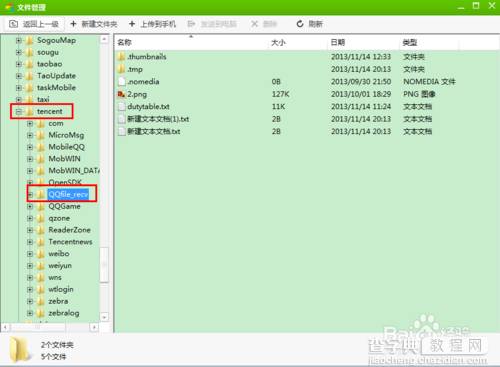Expand the taobao tree node
The width and height of the screenshot is (500, 367).
click(x=19, y=64)
